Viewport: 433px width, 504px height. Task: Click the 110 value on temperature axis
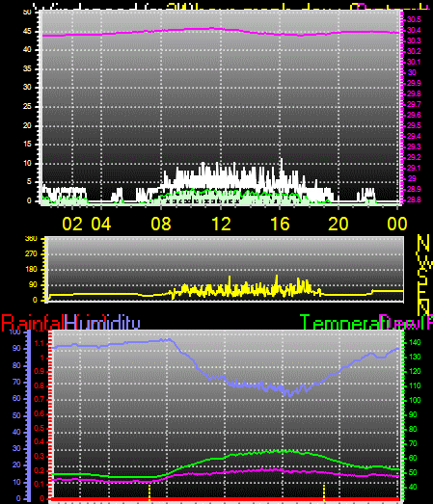[x=415, y=385]
